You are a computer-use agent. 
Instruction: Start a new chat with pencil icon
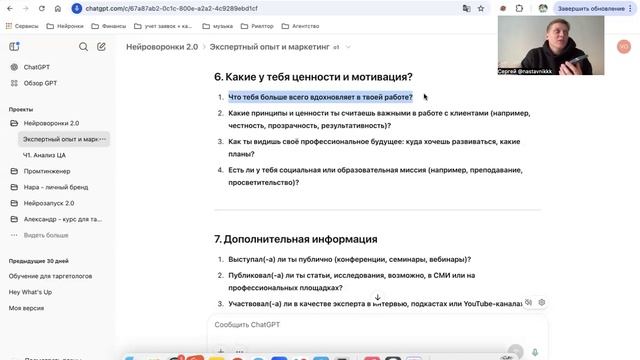coord(101,47)
